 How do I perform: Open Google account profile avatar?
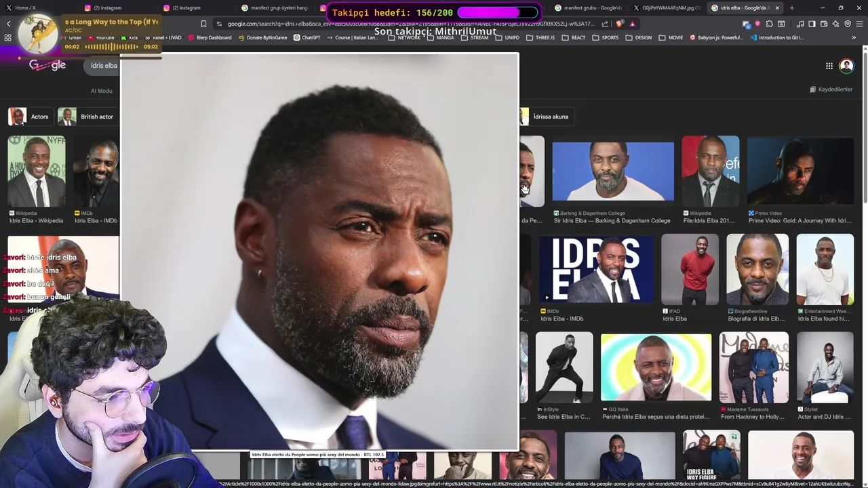tap(846, 66)
